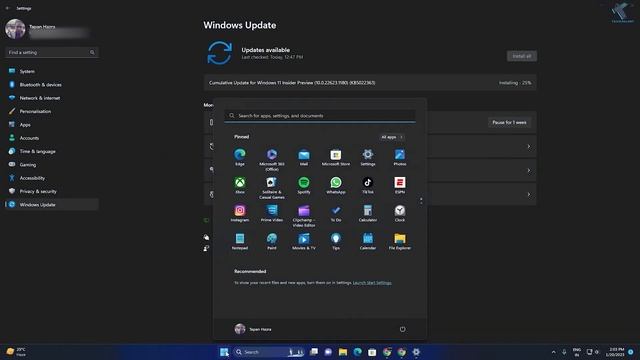Open Microsoft Store from the pinned grid
640x360 pixels.
[336, 157]
